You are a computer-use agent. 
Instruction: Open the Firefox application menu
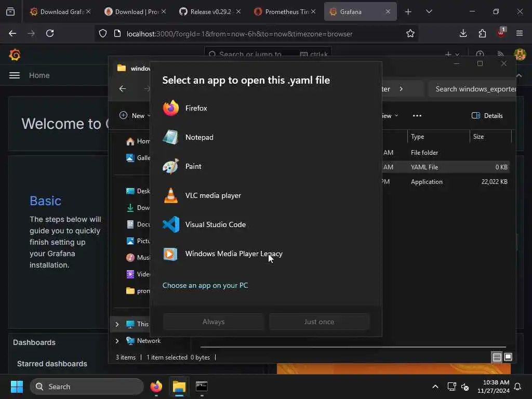pos(520,33)
